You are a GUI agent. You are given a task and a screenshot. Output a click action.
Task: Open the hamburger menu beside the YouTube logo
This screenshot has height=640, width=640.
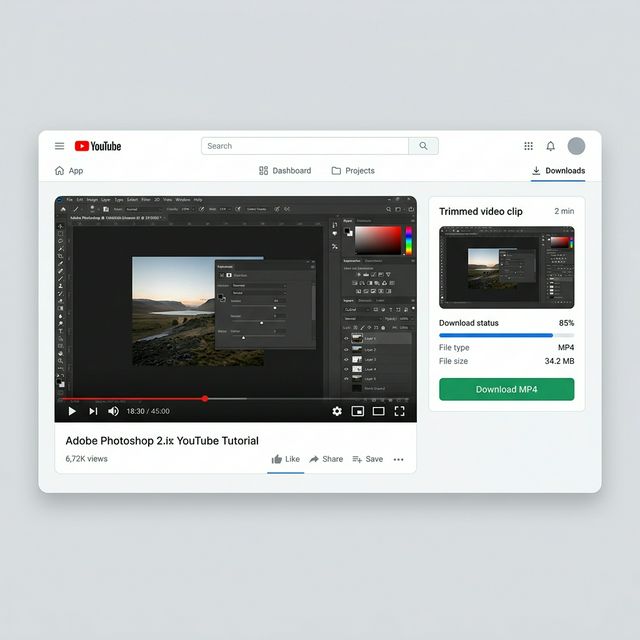coord(60,146)
